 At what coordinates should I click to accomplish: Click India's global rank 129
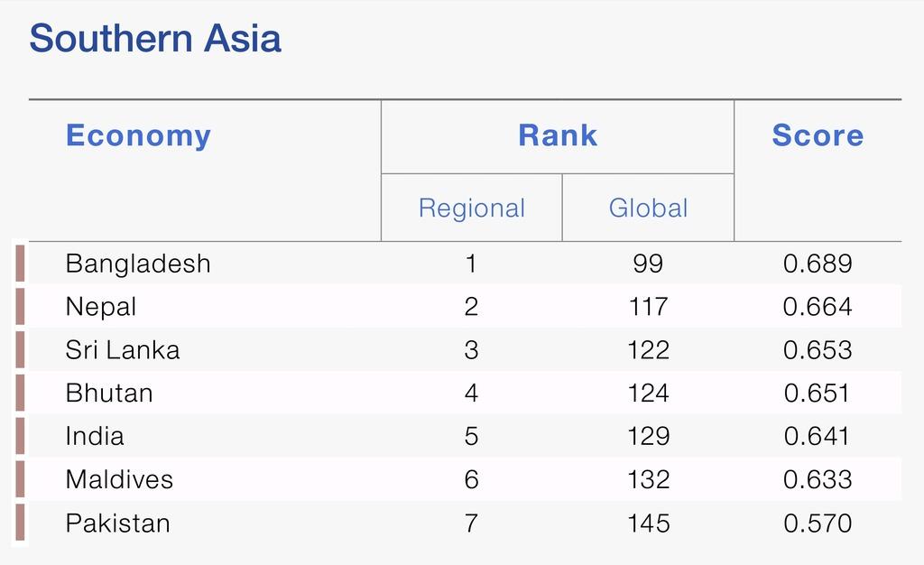click(648, 436)
